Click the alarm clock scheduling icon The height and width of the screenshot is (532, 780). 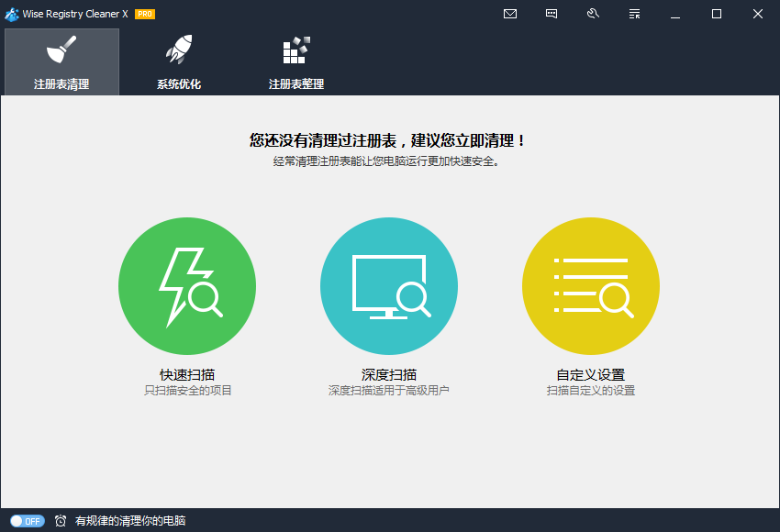[x=60, y=520]
